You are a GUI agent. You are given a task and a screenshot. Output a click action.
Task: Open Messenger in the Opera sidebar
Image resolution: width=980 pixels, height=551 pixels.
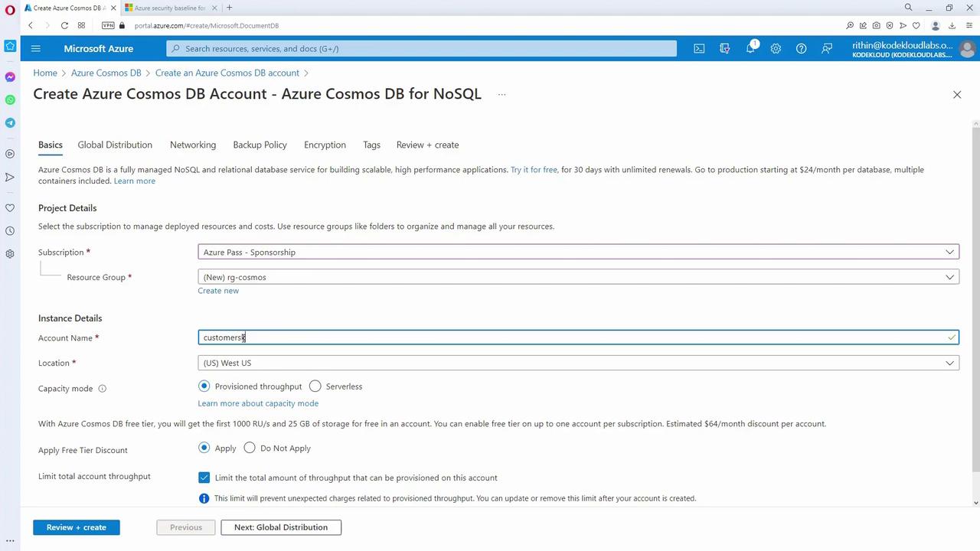(x=10, y=77)
